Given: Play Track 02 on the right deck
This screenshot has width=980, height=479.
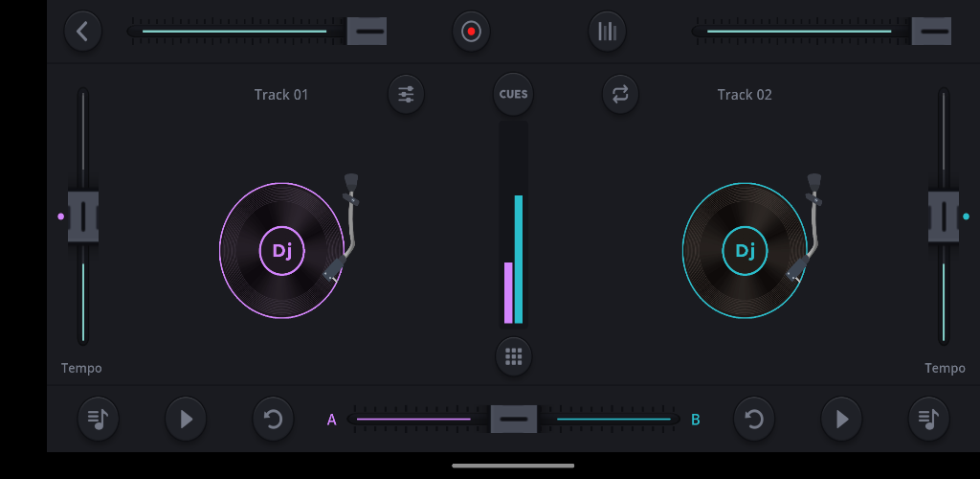Looking at the screenshot, I should tap(841, 419).
